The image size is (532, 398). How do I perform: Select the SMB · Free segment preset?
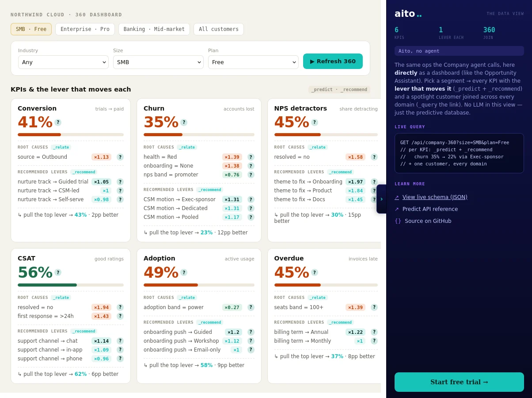coord(31,29)
